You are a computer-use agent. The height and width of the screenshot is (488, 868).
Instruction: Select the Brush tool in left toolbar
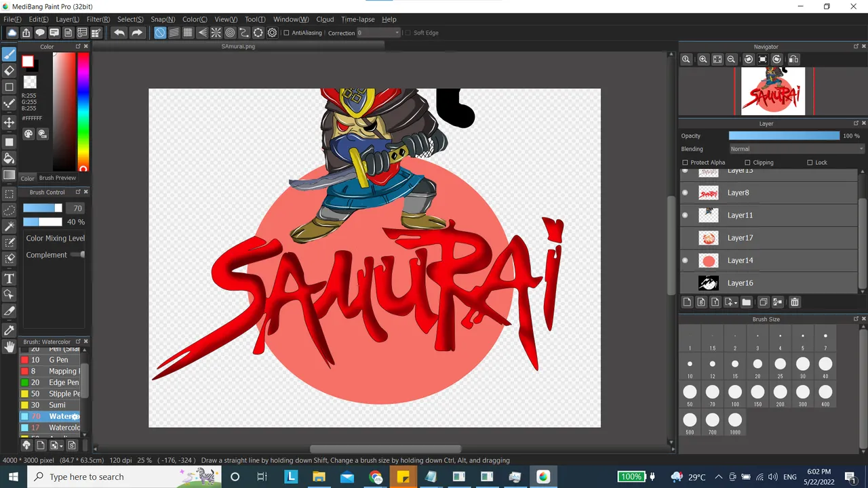point(9,54)
